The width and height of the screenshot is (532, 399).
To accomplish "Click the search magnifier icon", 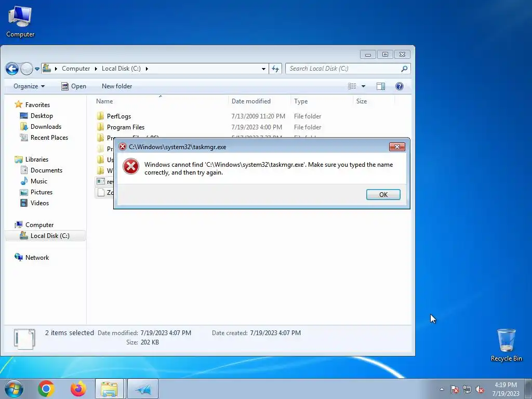I will point(404,69).
